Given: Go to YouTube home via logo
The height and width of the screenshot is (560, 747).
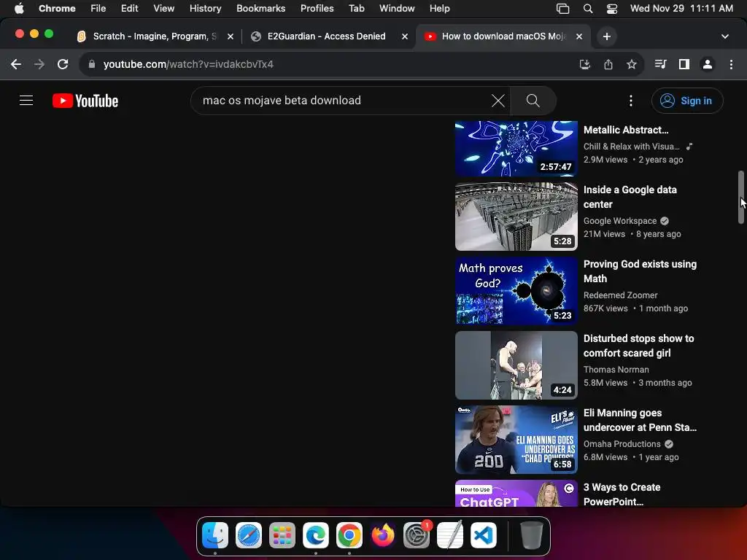Looking at the screenshot, I should click(85, 101).
